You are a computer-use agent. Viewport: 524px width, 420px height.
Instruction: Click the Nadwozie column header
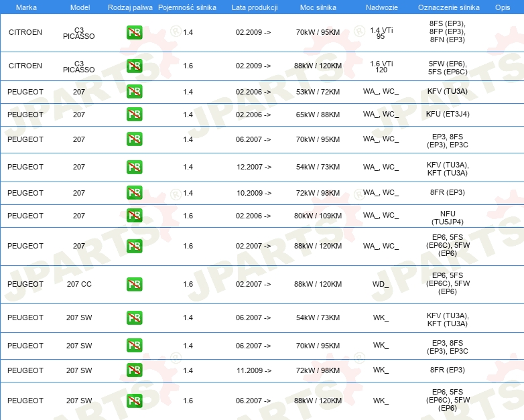[x=382, y=7]
